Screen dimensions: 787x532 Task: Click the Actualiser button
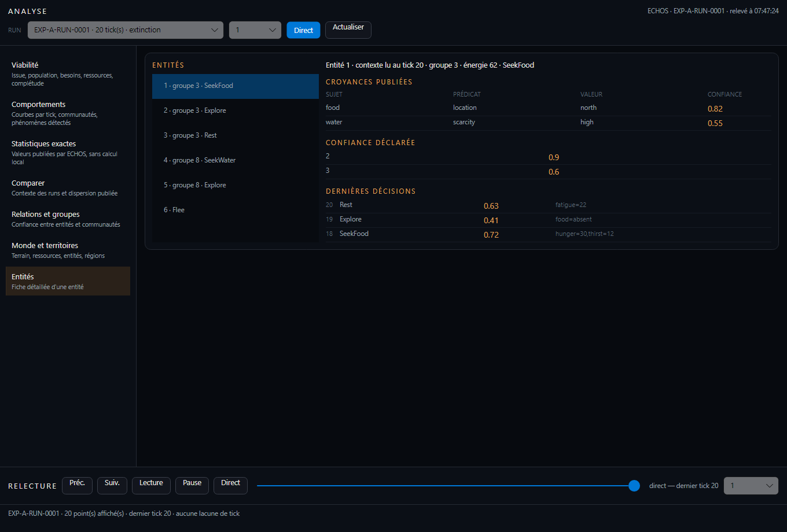(x=348, y=30)
